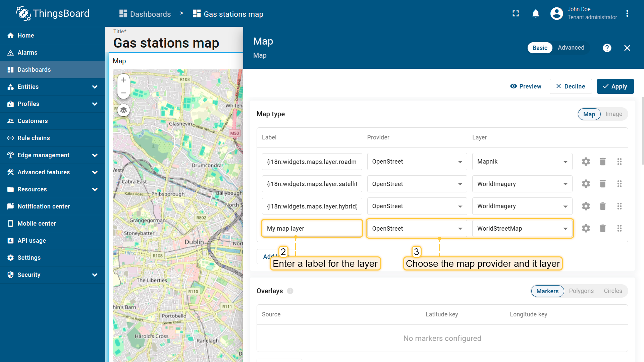Screen dimensions: 644x362
Task: Select Polygons overlay option
Action: point(581,291)
